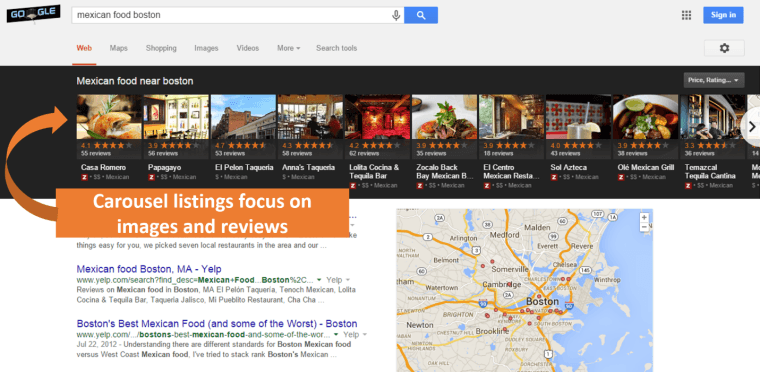Open the Price, Rating filter dropdown
The width and height of the screenshot is (760, 372).
click(714, 80)
